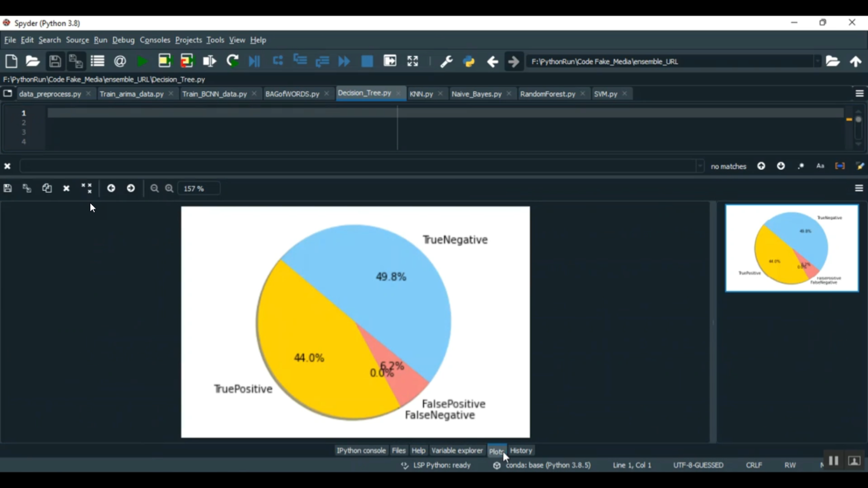868x488 pixels.
Task: Stop debugging with the blue square
Action: 367,61
